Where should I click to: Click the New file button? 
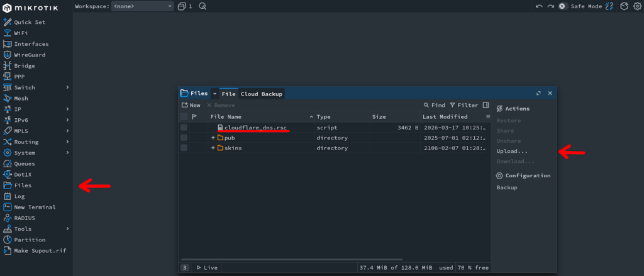coord(191,105)
